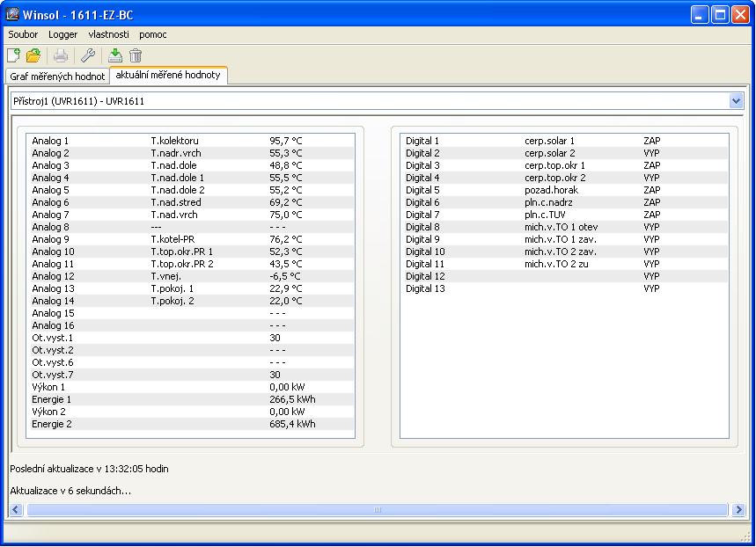Open the Logger menu
This screenshot has width=756, height=547.
(62, 34)
